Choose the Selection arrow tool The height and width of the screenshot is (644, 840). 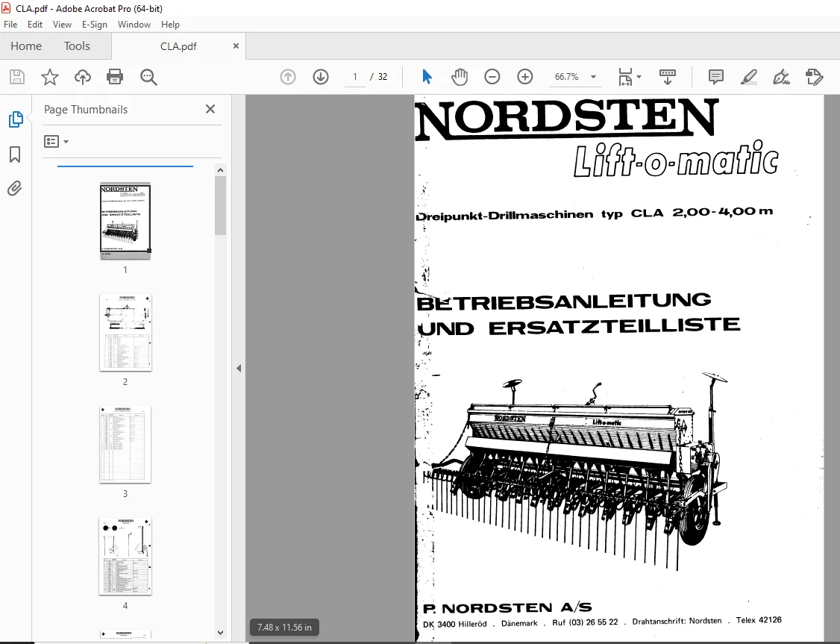(x=427, y=77)
